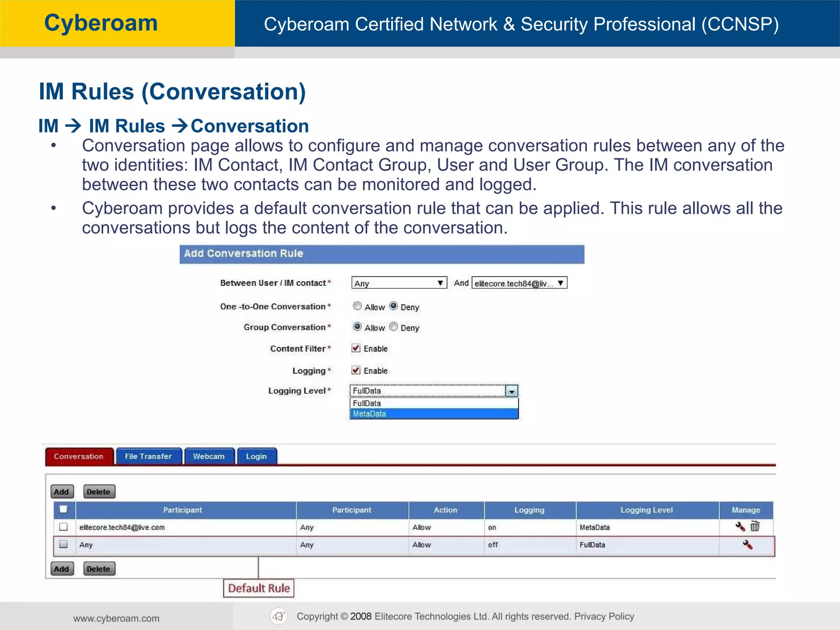840x630 pixels.
Task: Click the Manage column header
Action: point(746,510)
